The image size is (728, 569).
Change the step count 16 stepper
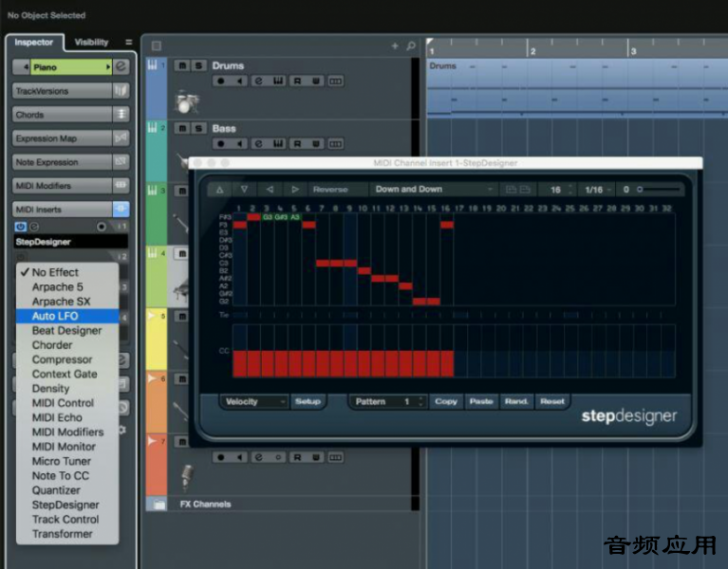571,190
